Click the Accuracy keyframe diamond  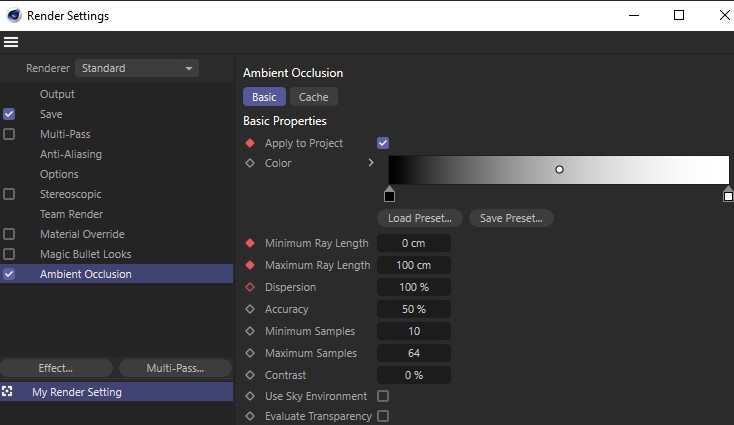click(250, 309)
